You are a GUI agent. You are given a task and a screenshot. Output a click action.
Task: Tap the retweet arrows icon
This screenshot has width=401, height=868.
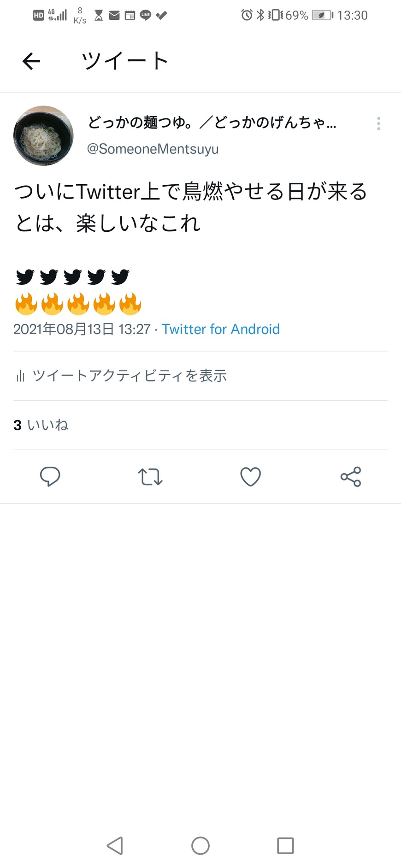click(150, 477)
